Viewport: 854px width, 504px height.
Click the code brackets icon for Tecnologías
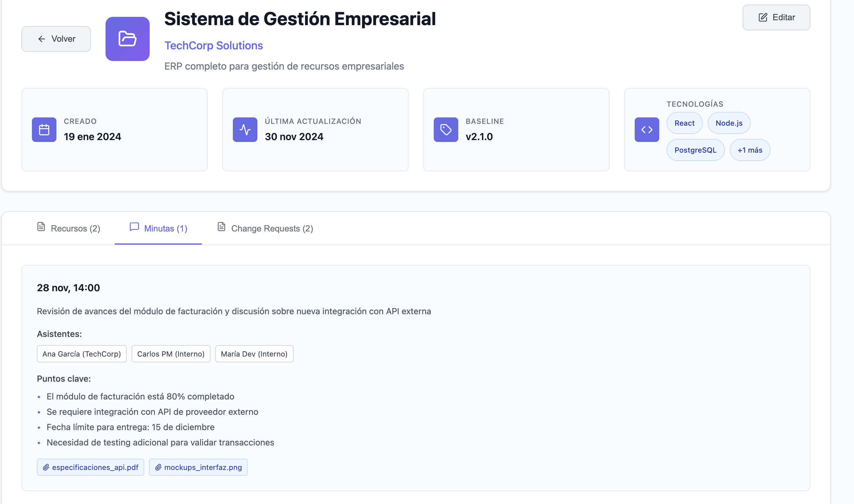pos(646,129)
